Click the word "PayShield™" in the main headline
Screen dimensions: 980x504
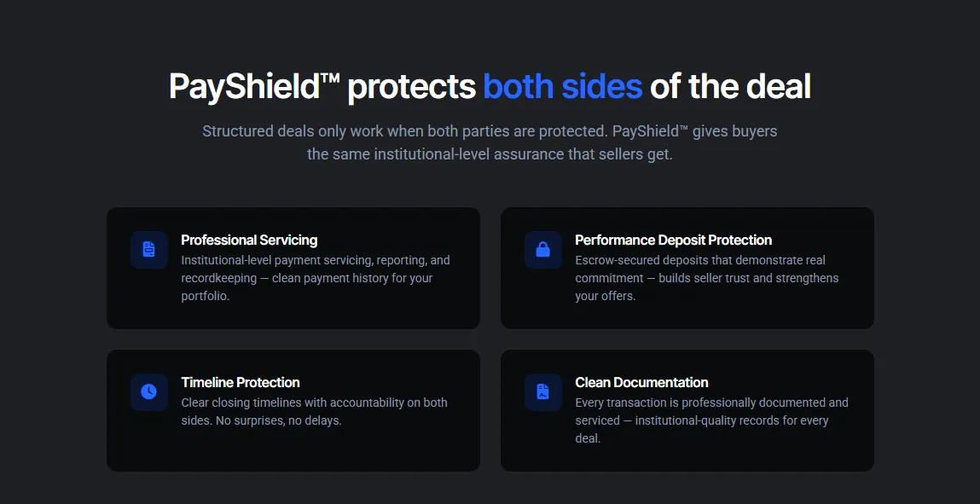tap(254, 87)
